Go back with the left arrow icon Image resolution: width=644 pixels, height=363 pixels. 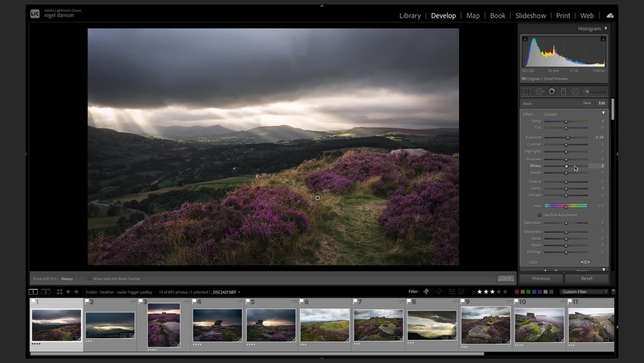pyautogui.click(x=68, y=292)
